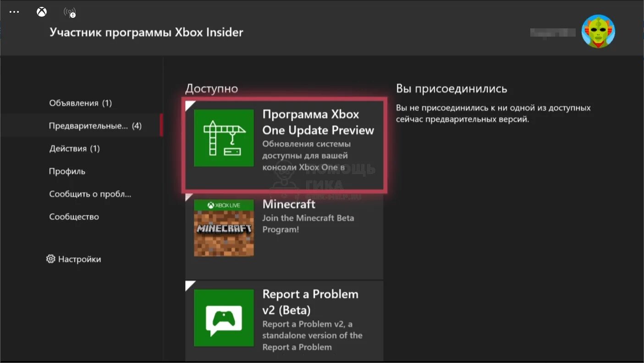Click the network alert broadcast icon
The height and width of the screenshot is (363, 644).
click(70, 12)
